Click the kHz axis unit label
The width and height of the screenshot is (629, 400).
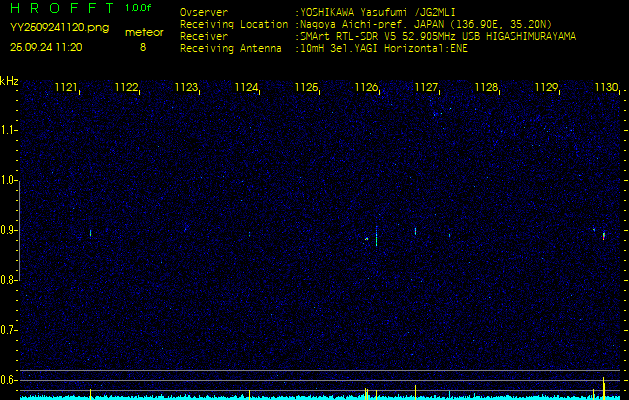pos(9,80)
